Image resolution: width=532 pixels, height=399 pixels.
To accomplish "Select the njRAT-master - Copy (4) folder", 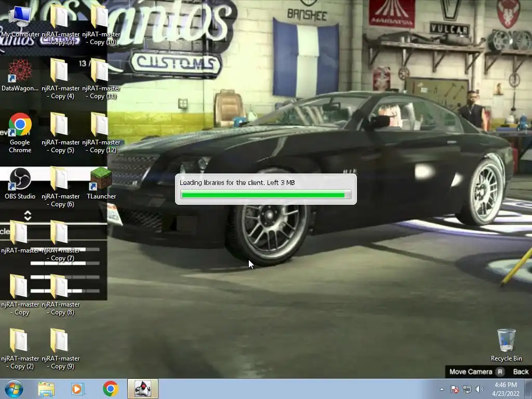I will [60, 79].
